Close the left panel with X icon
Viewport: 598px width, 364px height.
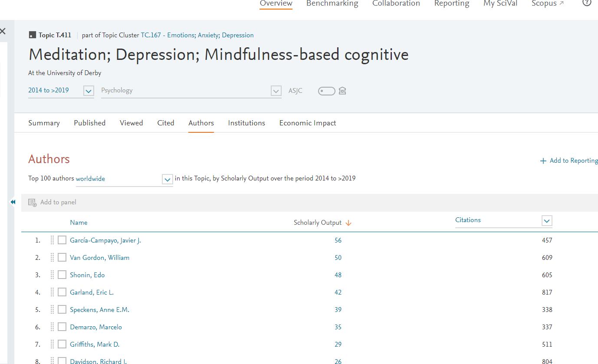[x=3, y=31]
